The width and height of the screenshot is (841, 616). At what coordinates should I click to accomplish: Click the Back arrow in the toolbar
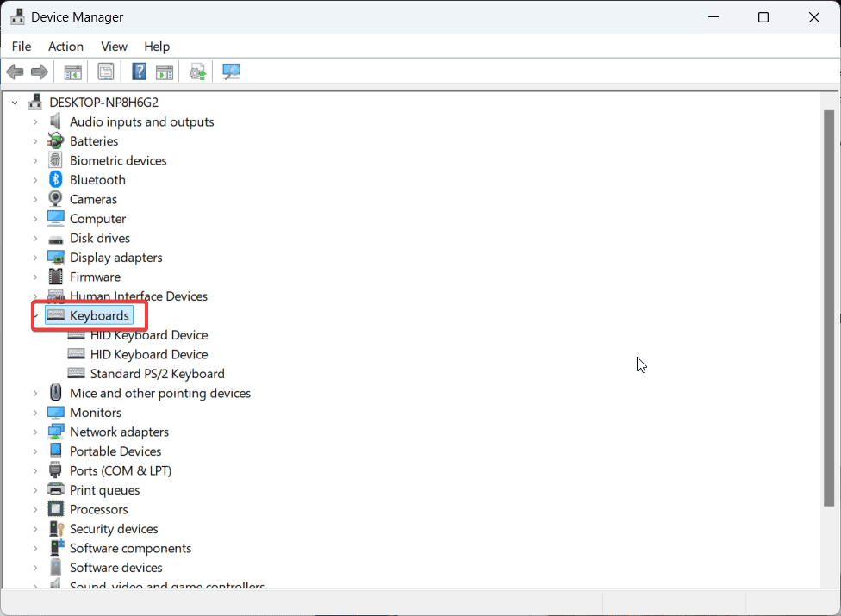[x=15, y=72]
